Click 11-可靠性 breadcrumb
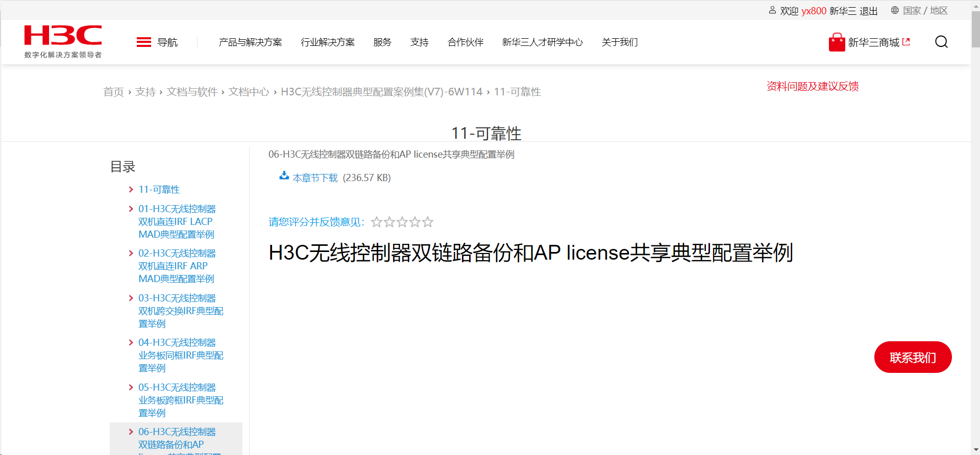This screenshot has width=980, height=455. click(517, 92)
